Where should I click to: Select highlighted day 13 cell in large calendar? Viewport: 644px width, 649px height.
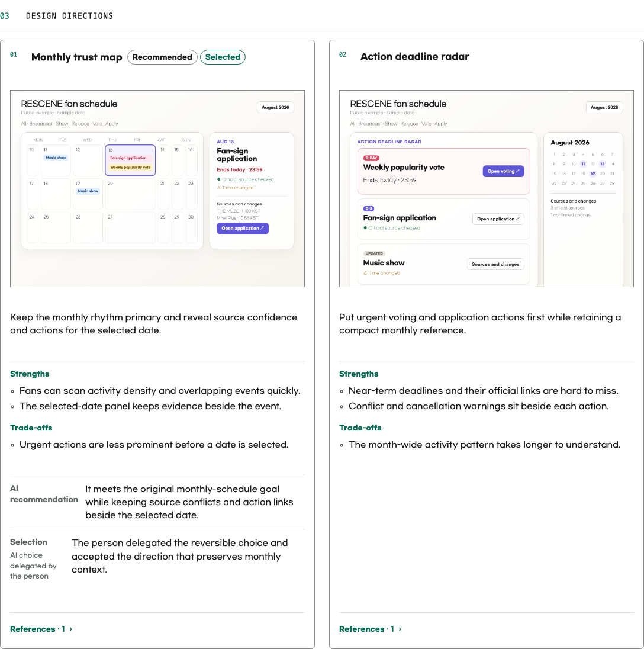(130, 160)
